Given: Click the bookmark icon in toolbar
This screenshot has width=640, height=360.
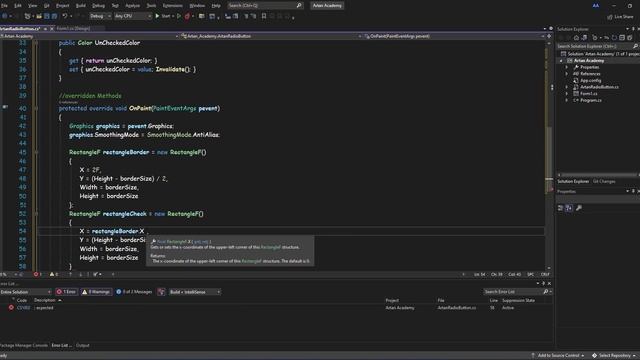Looking at the screenshot, I should pyautogui.click(x=264, y=16).
